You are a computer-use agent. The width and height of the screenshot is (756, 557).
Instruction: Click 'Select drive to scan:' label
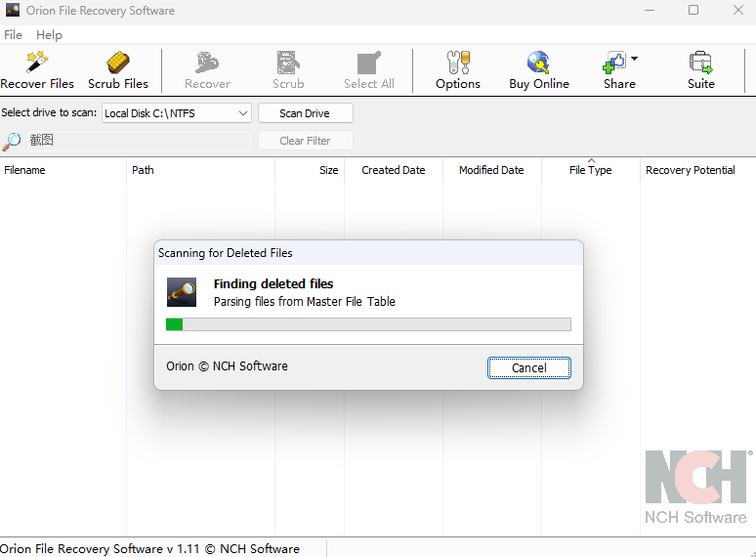(x=49, y=112)
